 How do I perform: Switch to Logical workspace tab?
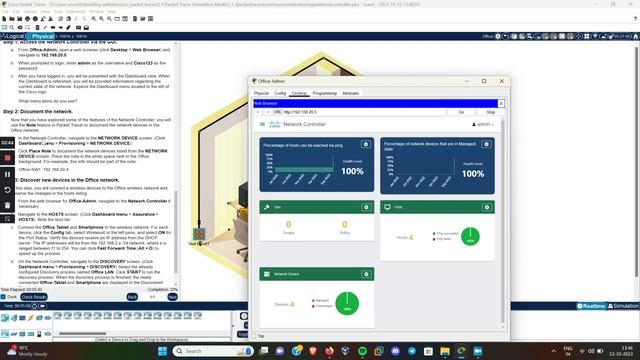(x=13, y=36)
